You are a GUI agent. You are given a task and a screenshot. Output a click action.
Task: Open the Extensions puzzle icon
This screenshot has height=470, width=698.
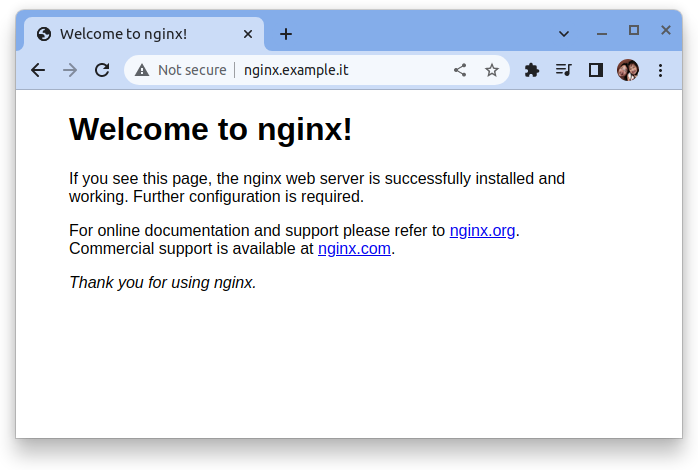point(532,70)
